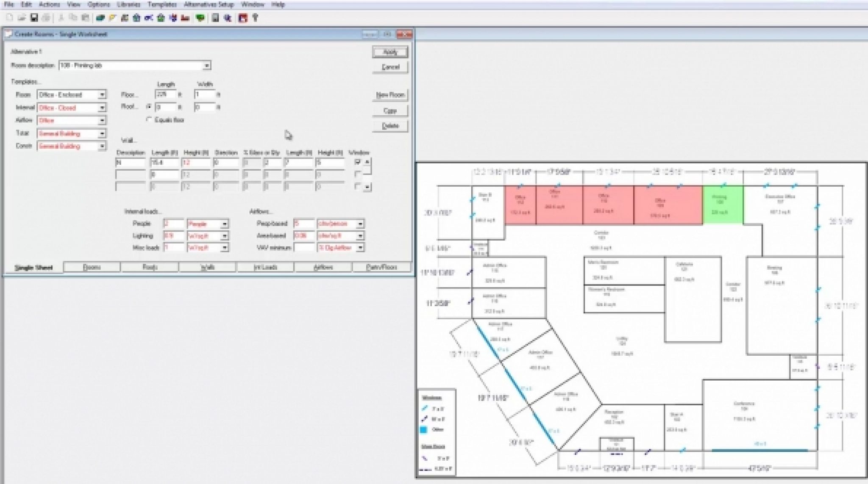Expand the Room description dropdown
Screen dimensions: 868x484
tap(206, 66)
